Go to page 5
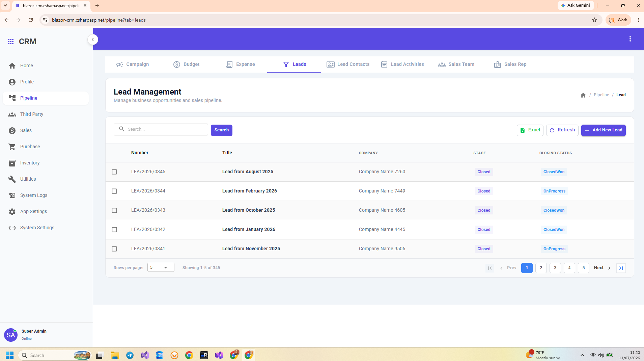The height and width of the screenshot is (361, 644). (584, 268)
